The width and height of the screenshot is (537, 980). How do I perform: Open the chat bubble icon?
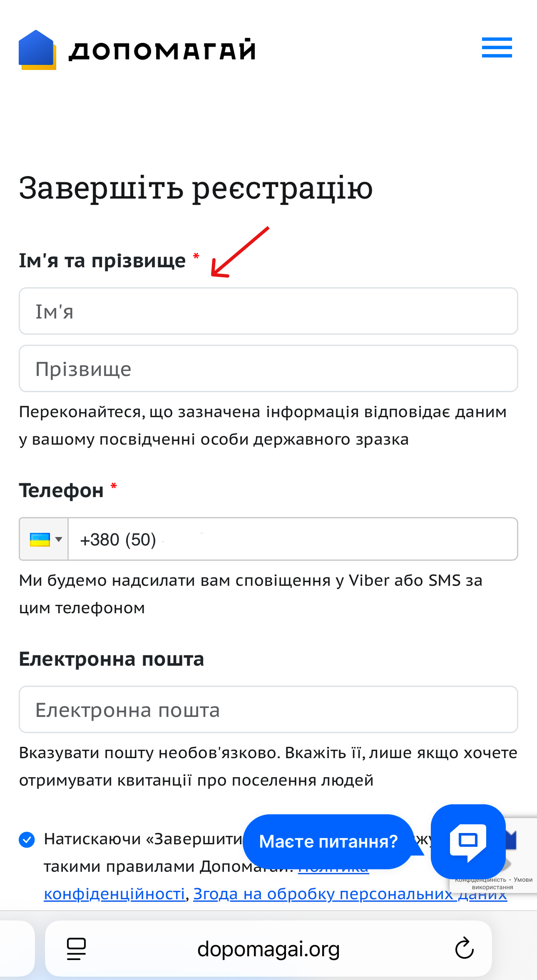click(468, 841)
